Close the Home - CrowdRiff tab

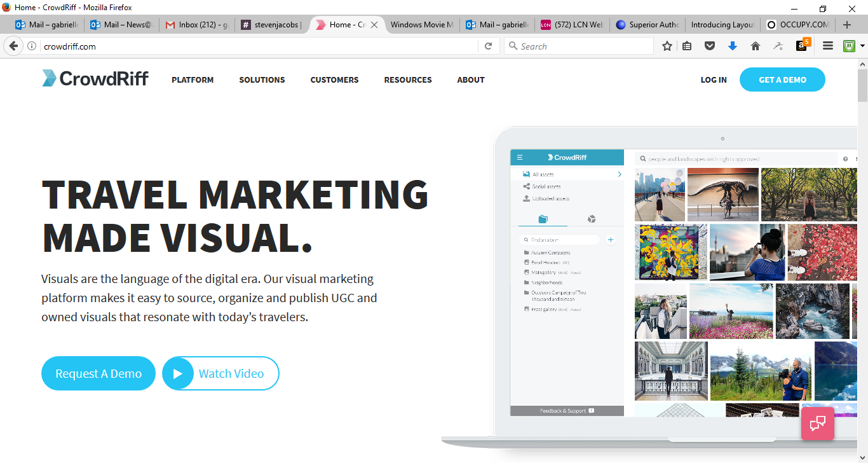(x=374, y=25)
